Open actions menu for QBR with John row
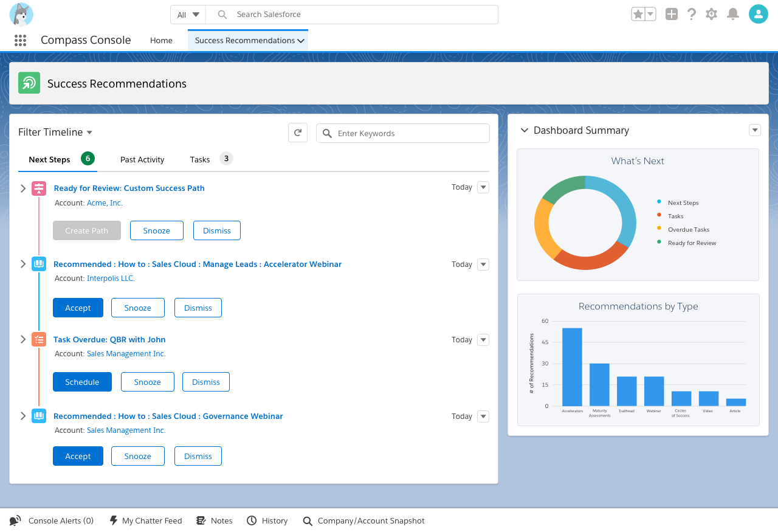Image resolution: width=778 pixels, height=532 pixels. 483,339
